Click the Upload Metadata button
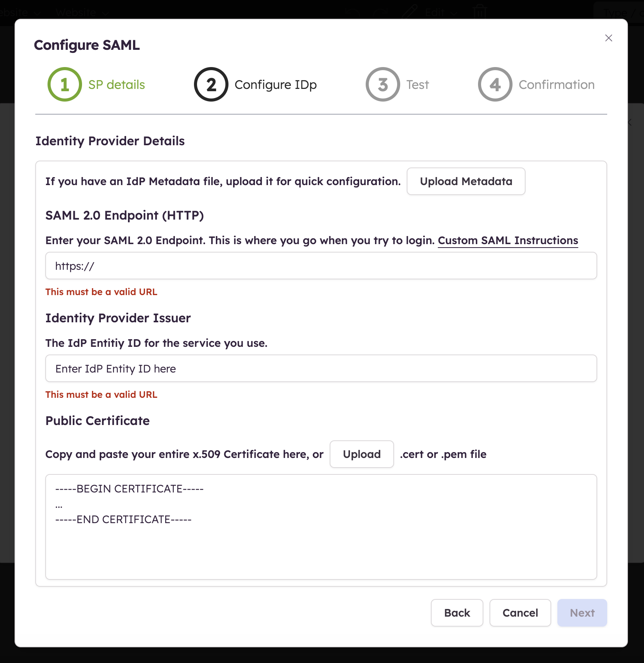The width and height of the screenshot is (644, 663). [466, 181]
